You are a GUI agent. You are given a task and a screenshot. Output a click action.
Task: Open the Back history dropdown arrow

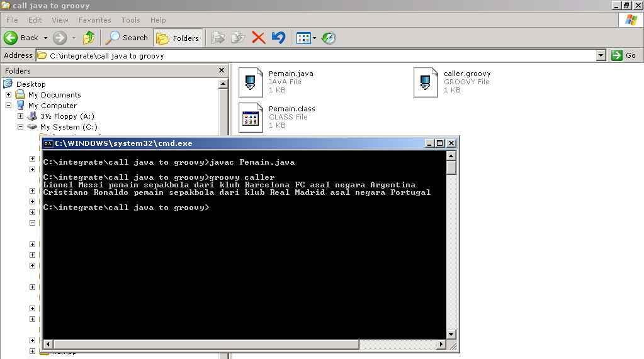coord(45,38)
